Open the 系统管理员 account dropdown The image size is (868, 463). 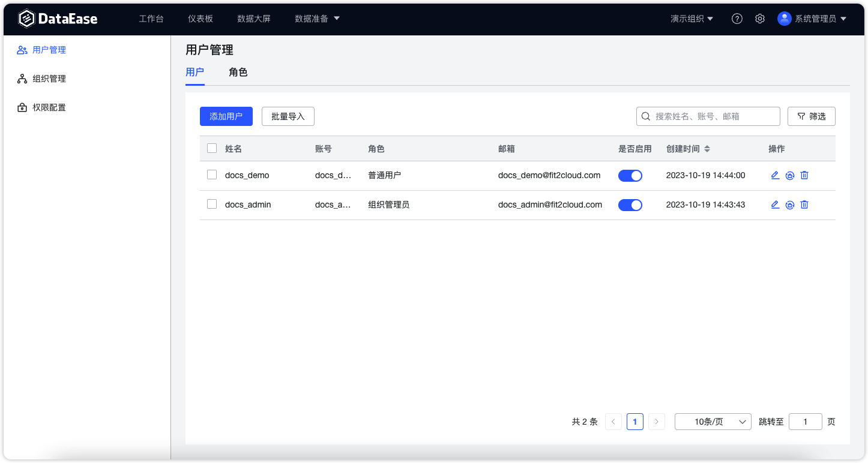click(821, 19)
